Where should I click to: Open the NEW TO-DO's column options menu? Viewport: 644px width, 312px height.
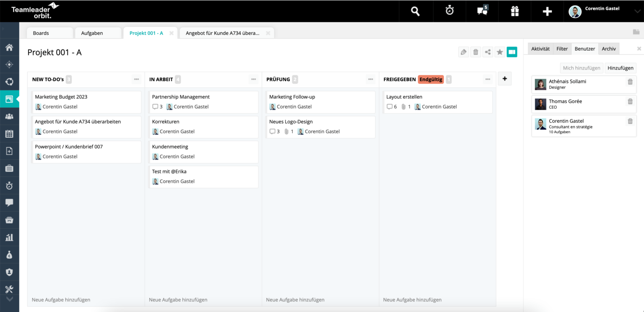(x=136, y=79)
